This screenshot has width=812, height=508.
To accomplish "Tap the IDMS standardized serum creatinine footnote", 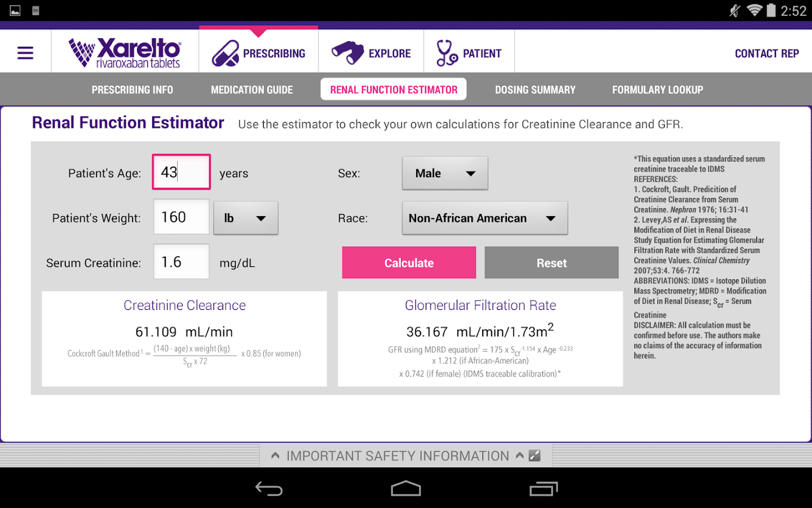I will pos(699,164).
